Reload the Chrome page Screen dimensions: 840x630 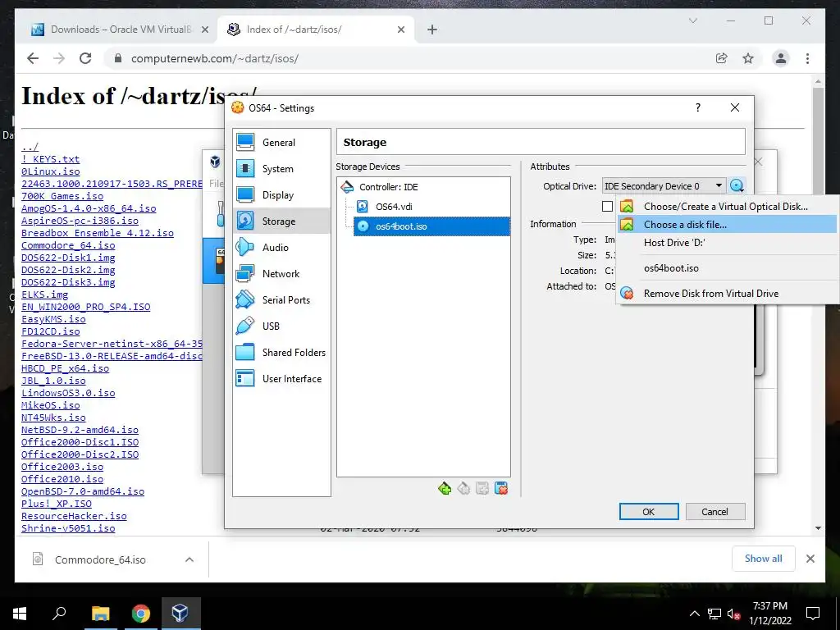tap(85, 58)
